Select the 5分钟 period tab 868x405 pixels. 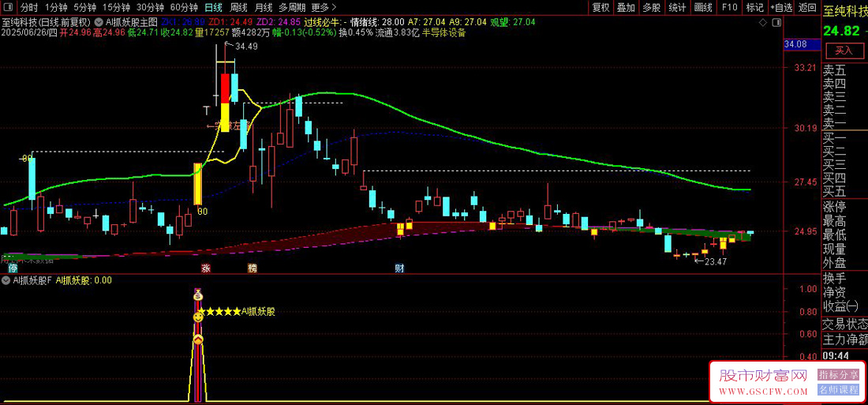coord(85,8)
